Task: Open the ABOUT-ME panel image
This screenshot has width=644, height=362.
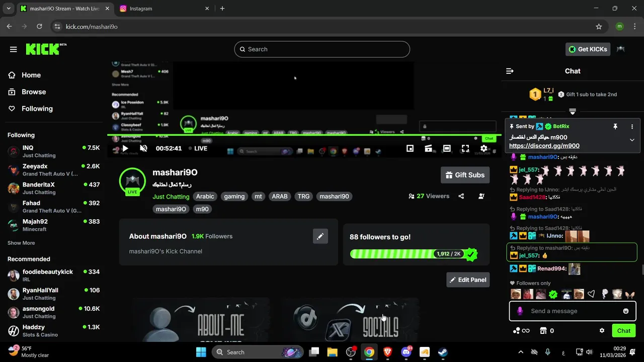Action: (x=201, y=319)
